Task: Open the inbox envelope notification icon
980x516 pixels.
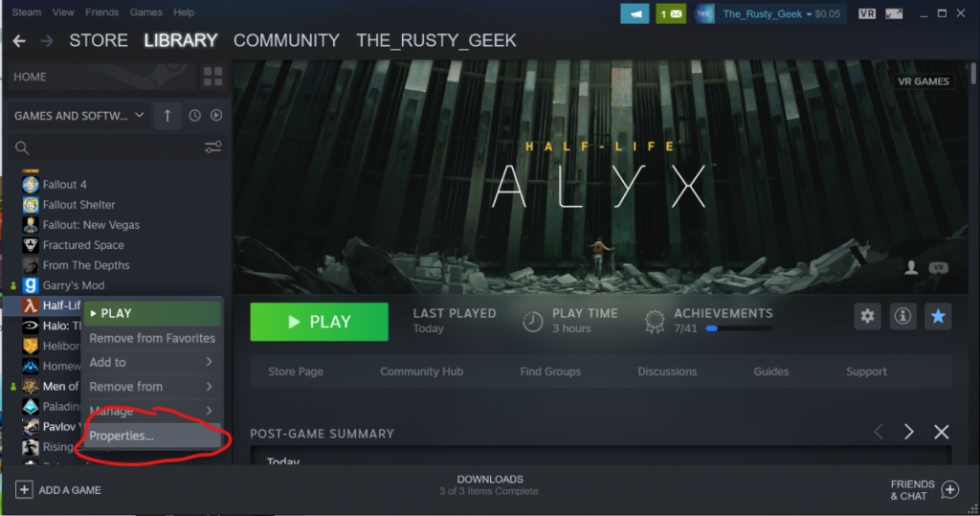Action: coord(671,13)
